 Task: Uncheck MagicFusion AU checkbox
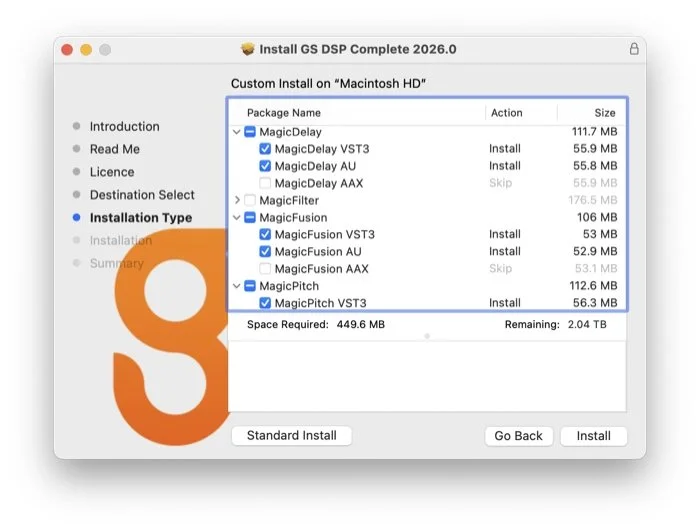click(265, 251)
